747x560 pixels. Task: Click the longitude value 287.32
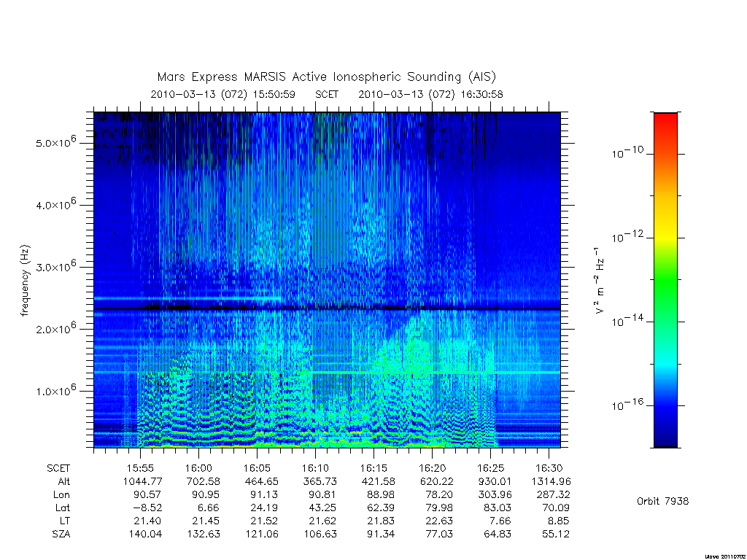click(553, 495)
